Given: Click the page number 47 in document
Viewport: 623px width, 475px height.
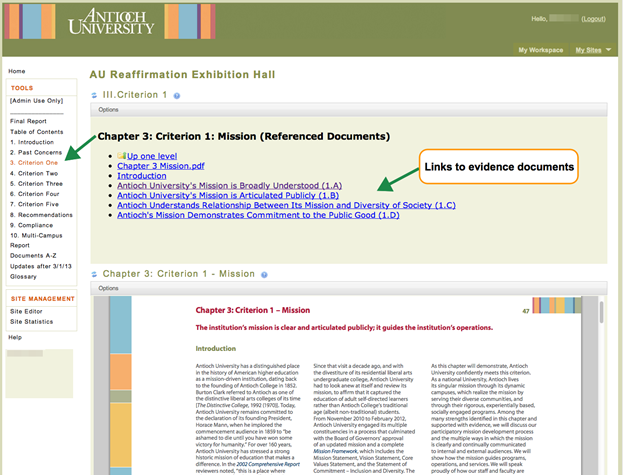Looking at the screenshot, I should [526, 311].
